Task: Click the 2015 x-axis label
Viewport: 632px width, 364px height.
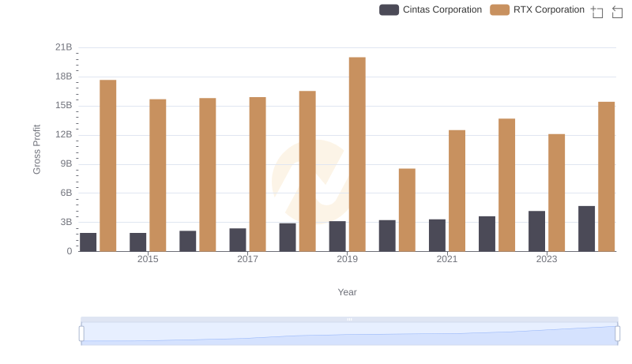Action: (x=148, y=259)
